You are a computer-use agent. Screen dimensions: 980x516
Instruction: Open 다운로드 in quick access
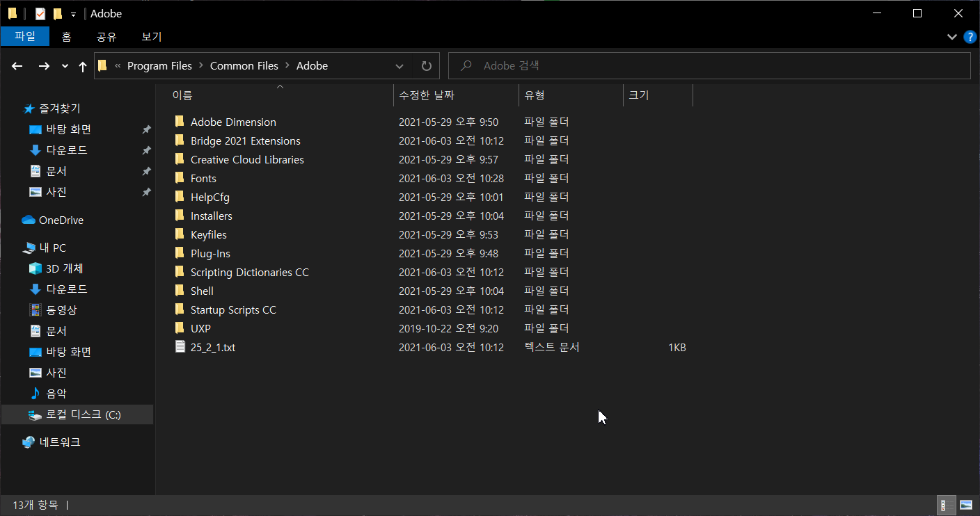pyautogui.click(x=58, y=150)
